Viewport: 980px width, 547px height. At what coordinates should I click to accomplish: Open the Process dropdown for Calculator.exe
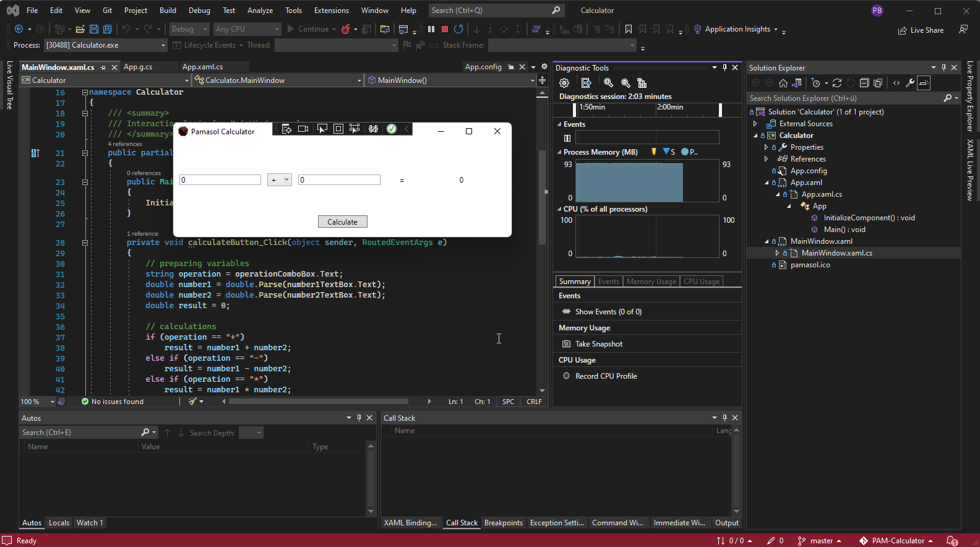[x=105, y=45]
